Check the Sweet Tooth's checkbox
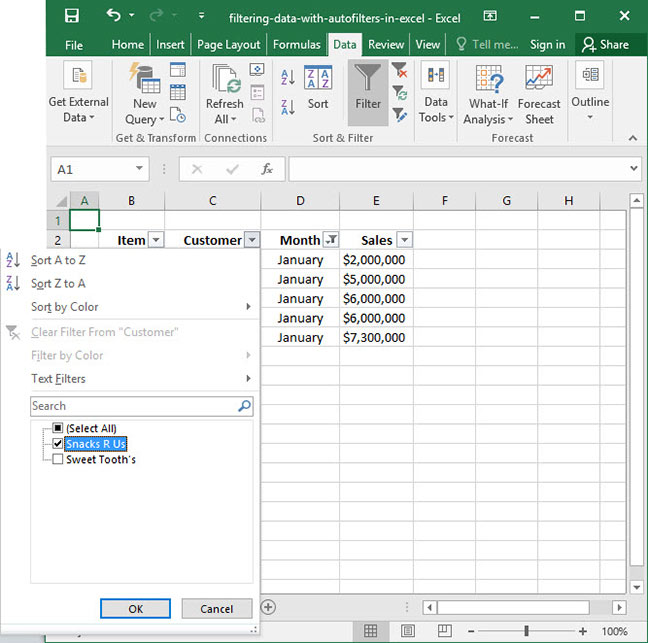648x643 pixels. click(58, 460)
